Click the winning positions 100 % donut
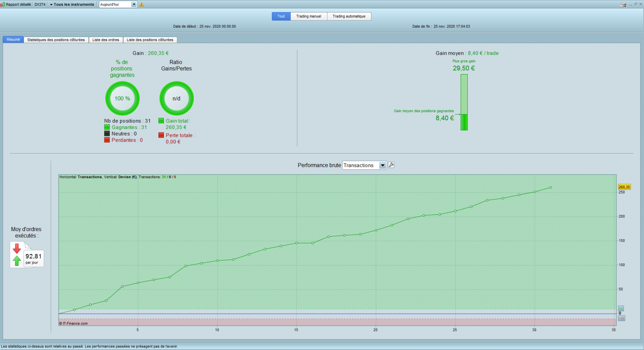The height and width of the screenshot is (350, 644). click(122, 99)
